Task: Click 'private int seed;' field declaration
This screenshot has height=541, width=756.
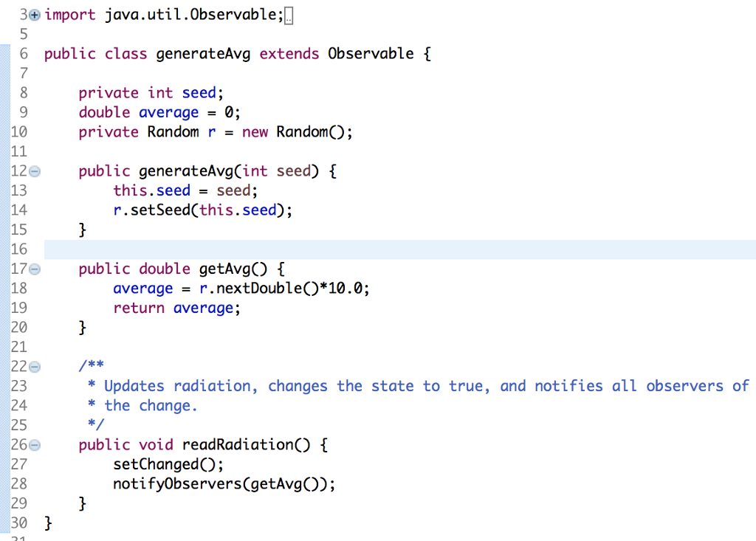Action: click(x=151, y=92)
